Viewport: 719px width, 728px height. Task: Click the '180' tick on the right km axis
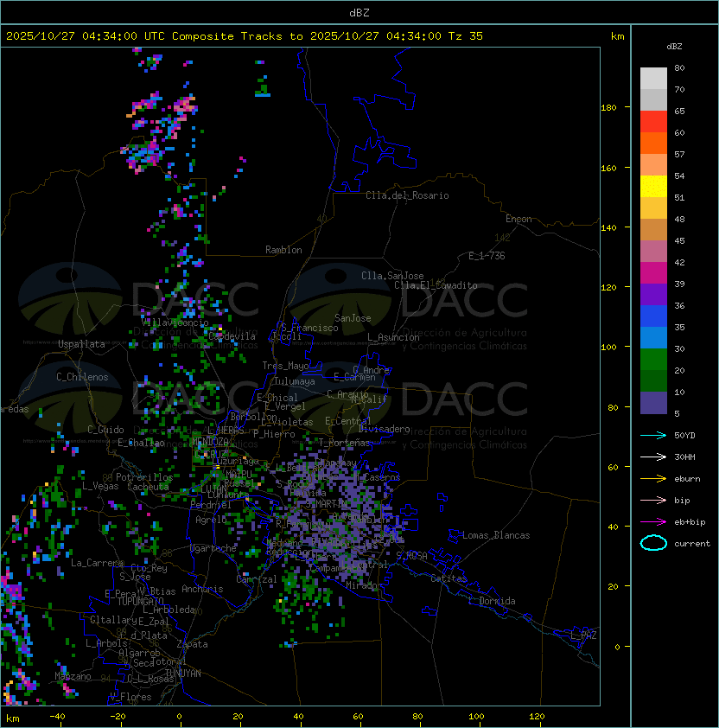click(x=608, y=108)
